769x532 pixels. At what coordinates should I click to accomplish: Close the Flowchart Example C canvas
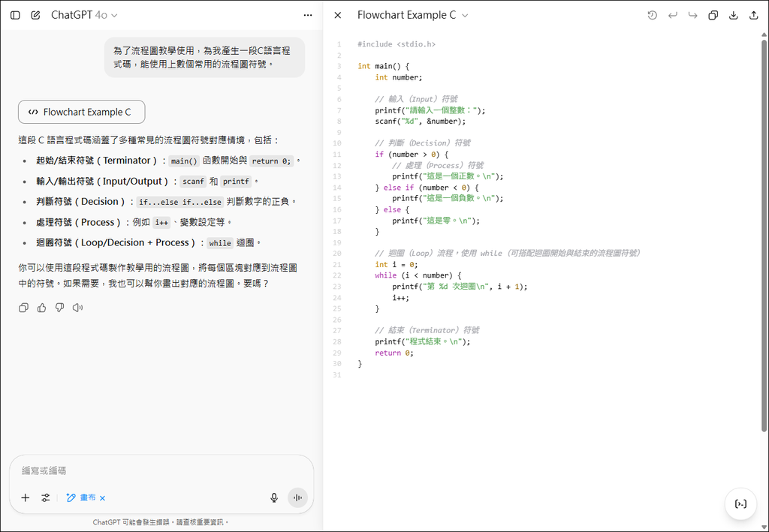(337, 15)
